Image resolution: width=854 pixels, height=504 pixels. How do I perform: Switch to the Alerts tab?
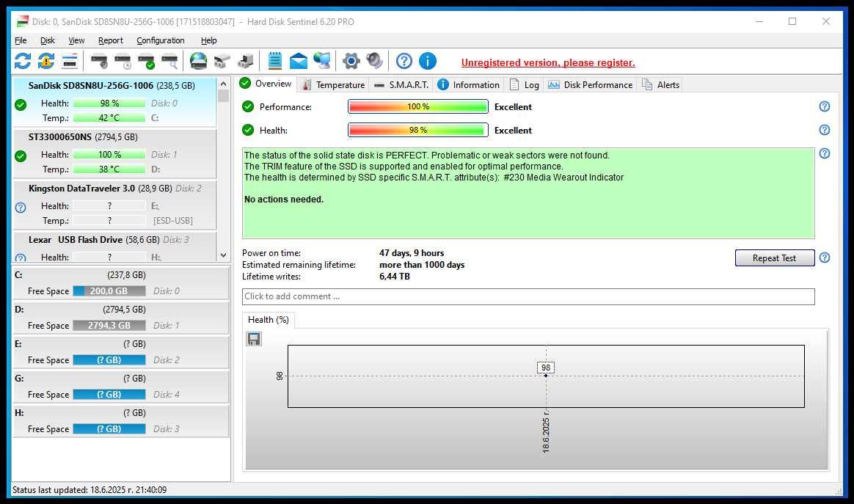[x=660, y=85]
